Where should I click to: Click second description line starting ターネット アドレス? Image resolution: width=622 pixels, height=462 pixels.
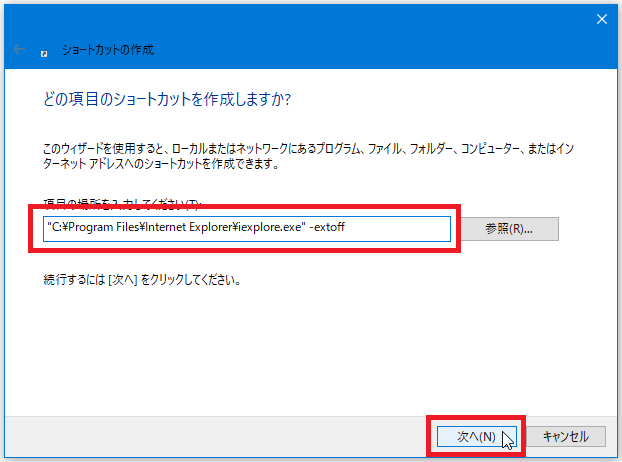coord(150,164)
